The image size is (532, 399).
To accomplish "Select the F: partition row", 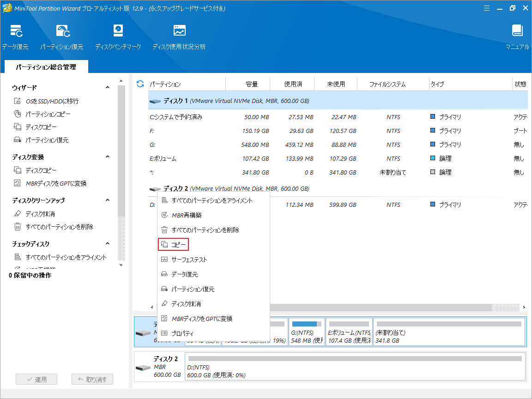I will point(338,131).
